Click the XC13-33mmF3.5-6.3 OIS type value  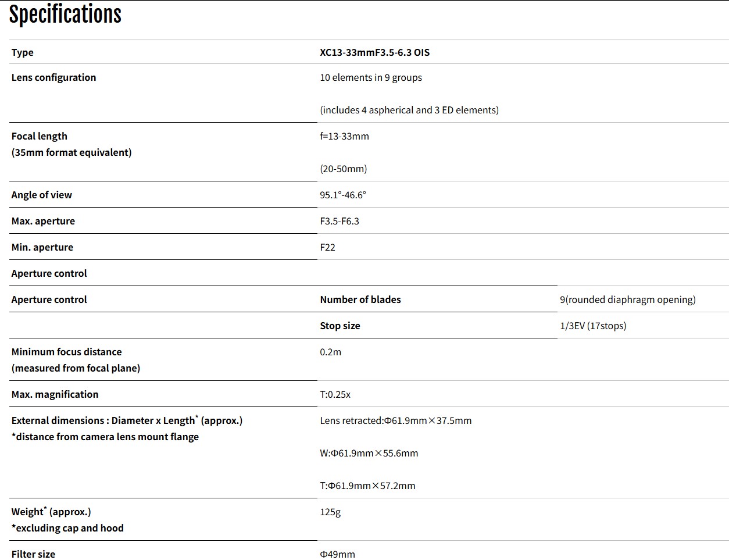pyautogui.click(x=374, y=52)
